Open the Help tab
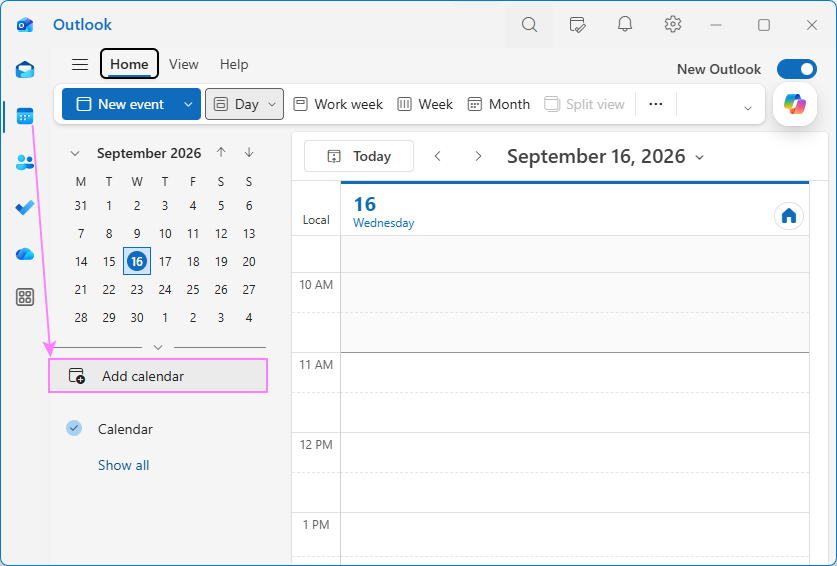Viewport: 837px width, 566px height. (234, 64)
